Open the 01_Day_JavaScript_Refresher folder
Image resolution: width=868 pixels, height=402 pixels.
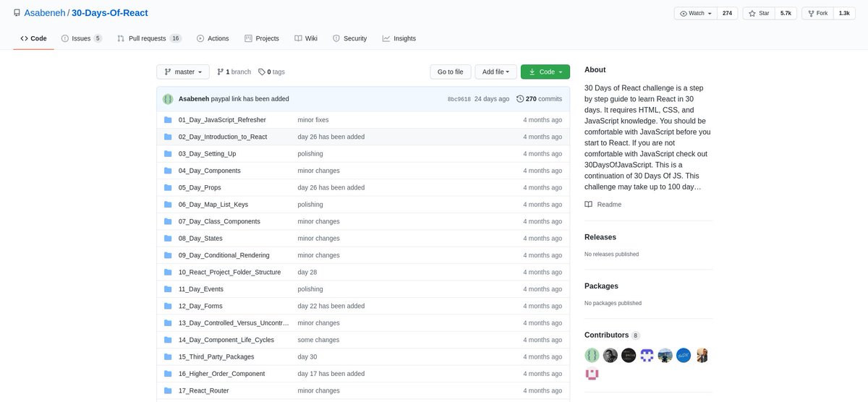point(222,120)
